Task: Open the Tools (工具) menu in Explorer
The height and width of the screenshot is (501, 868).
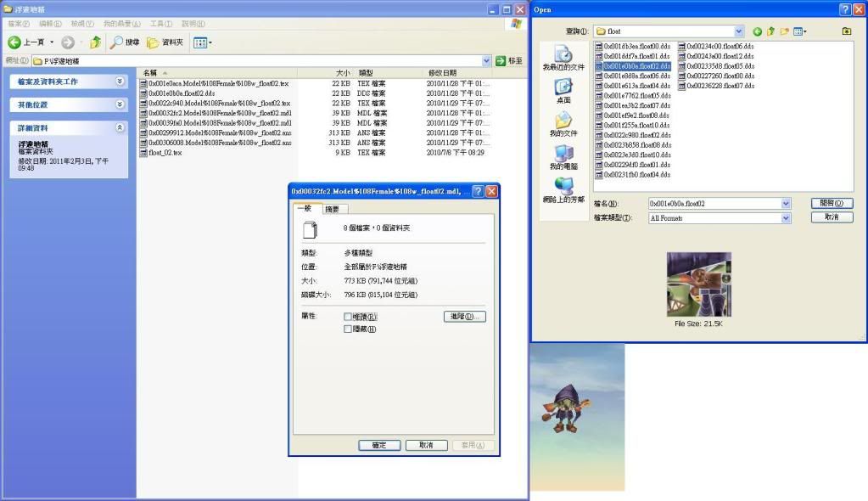Action: coord(161,24)
